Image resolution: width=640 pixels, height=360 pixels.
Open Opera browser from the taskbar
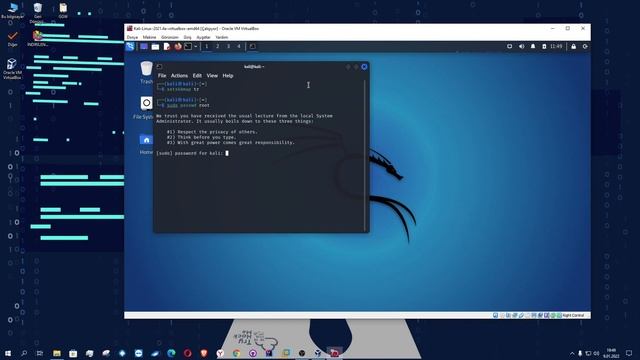point(187,353)
